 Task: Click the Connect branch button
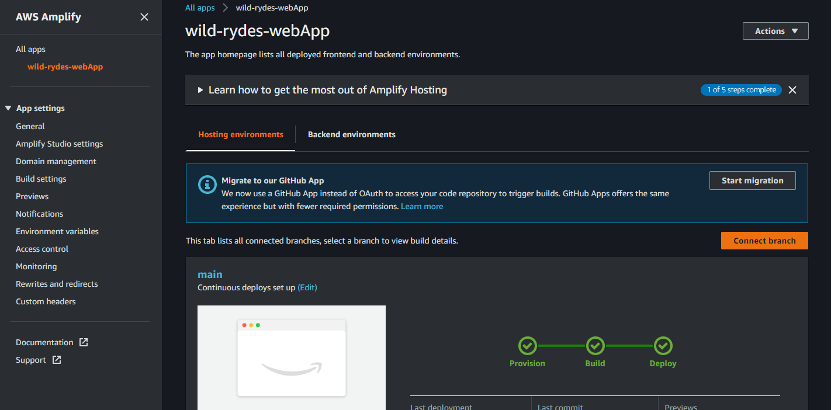764,240
